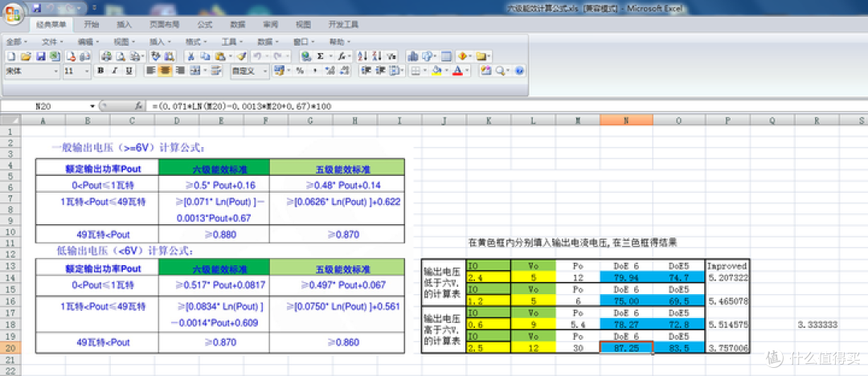Toggle the highlighted Center alignment button

pos(165,71)
